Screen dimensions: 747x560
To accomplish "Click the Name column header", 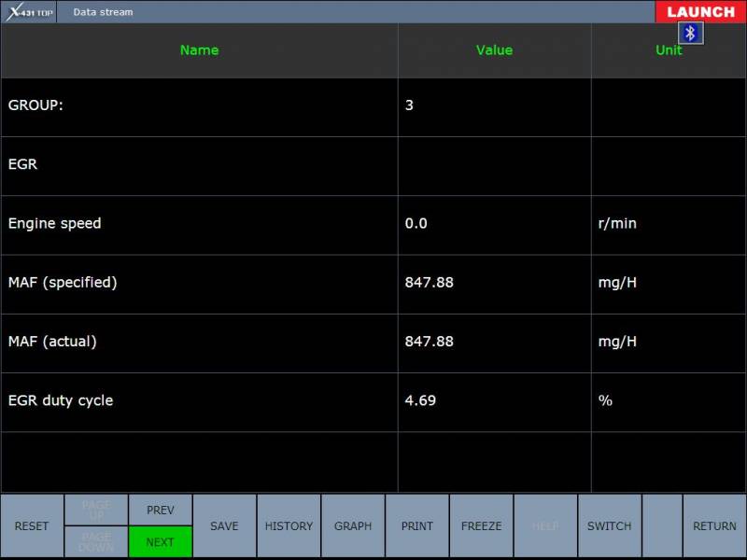I will coord(199,50).
